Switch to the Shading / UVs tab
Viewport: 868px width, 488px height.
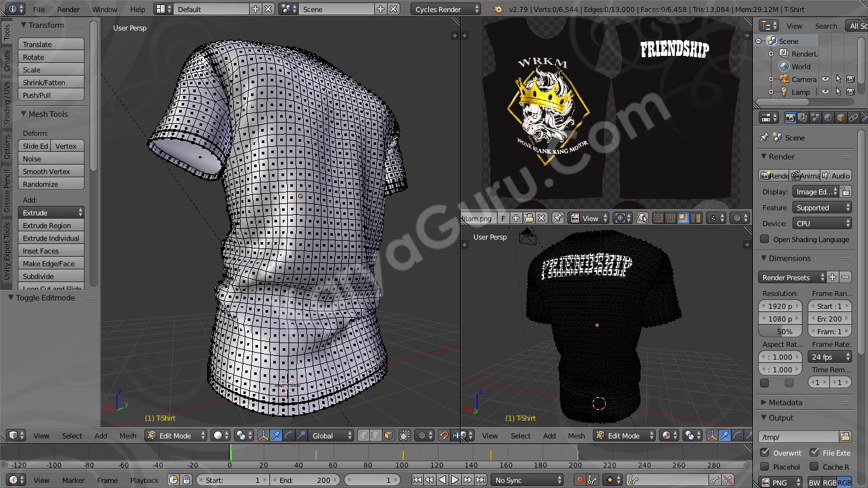7,103
